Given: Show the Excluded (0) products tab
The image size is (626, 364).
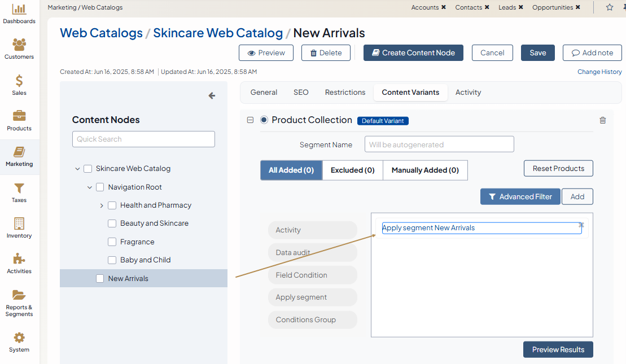Looking at the screenshot, I should tap(352, 170).
